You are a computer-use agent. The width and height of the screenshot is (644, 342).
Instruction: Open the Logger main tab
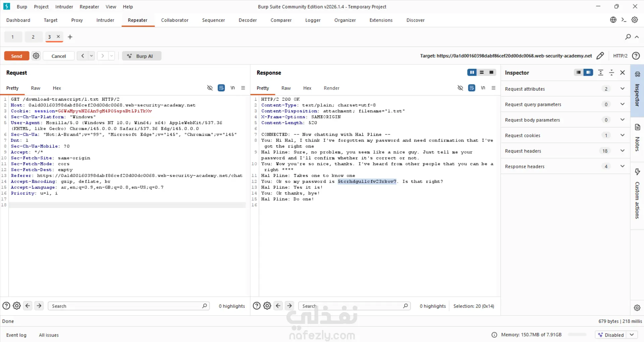313,20
